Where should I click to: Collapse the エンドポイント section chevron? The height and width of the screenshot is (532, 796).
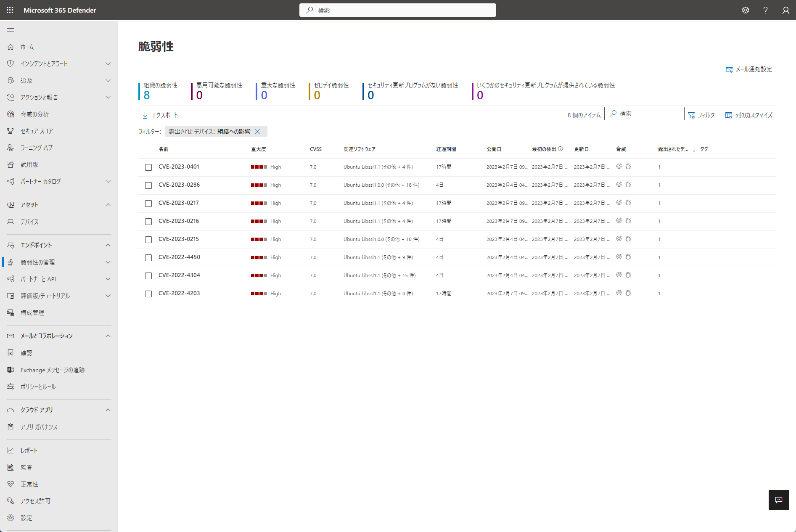[108, 245]
